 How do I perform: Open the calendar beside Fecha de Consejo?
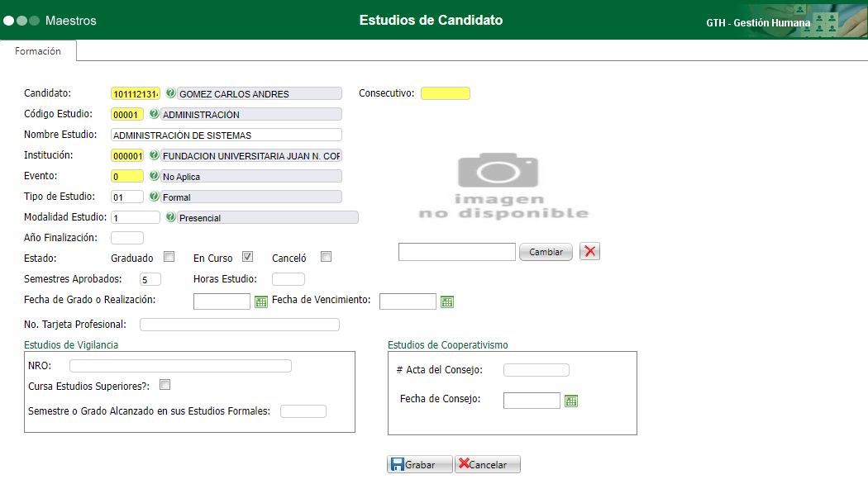(571, 401)
